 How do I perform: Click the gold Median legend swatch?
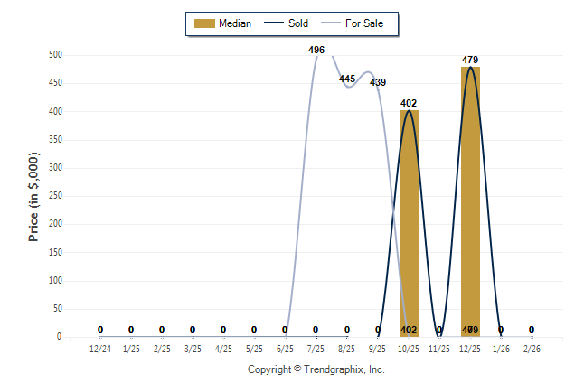(205, 23)
